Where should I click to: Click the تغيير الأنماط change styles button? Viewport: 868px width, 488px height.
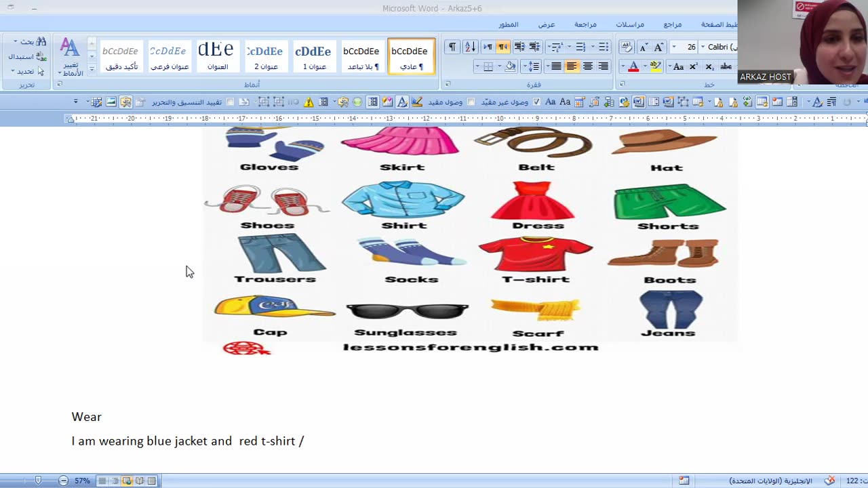71,57
